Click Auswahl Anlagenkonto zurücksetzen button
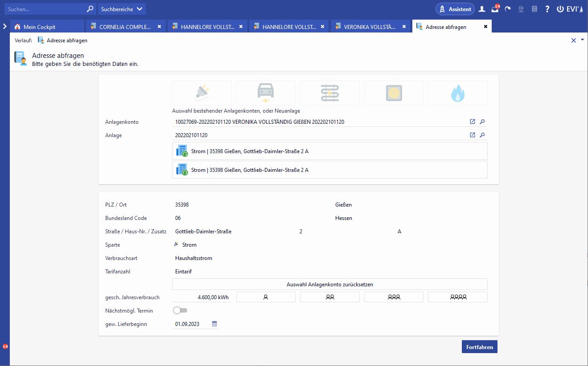588x366 pixels. point(329,284)
